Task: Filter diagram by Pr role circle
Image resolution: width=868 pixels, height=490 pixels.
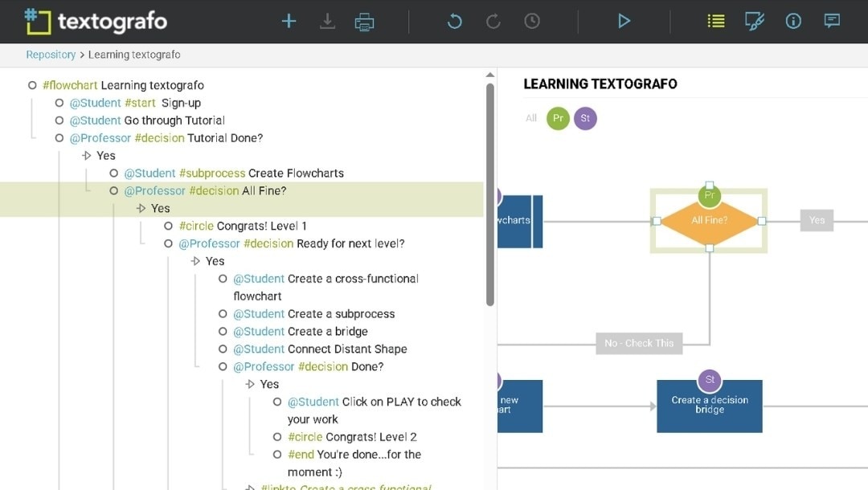Action: 558,118
